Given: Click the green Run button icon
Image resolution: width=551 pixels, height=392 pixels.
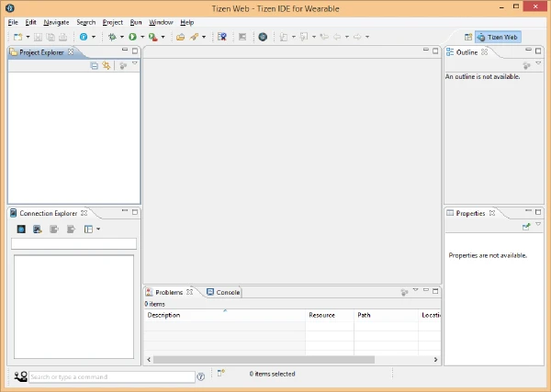Looking at the screenshot, I should (132, 37).
